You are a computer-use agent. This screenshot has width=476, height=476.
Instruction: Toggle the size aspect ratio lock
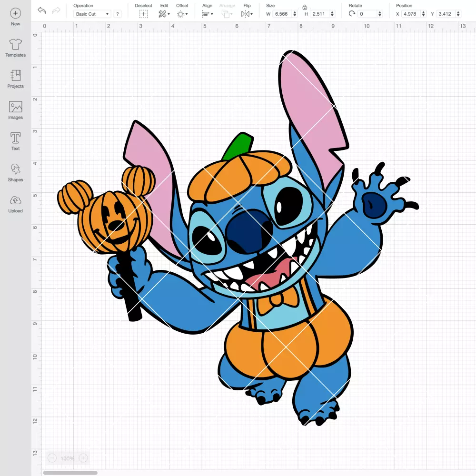point(305,7)
